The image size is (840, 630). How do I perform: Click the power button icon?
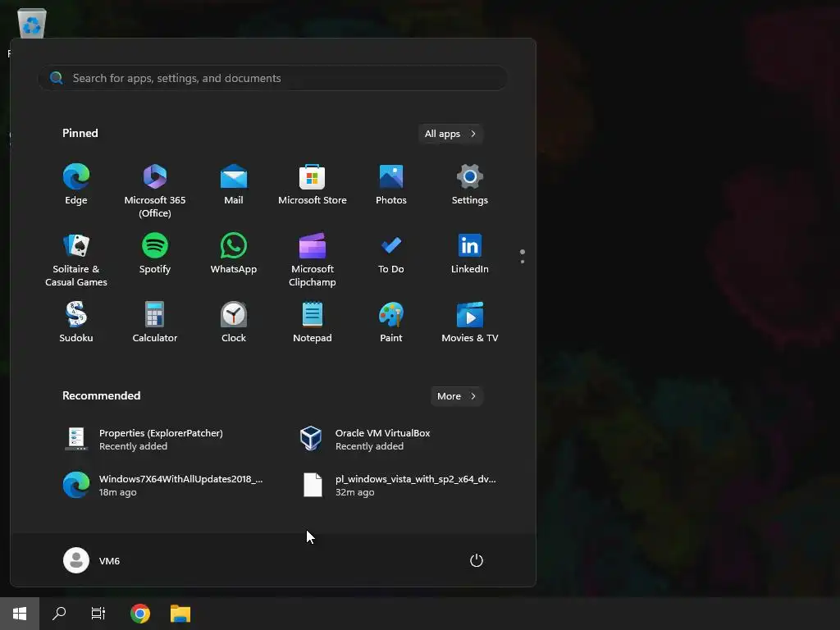coord(477,560)
